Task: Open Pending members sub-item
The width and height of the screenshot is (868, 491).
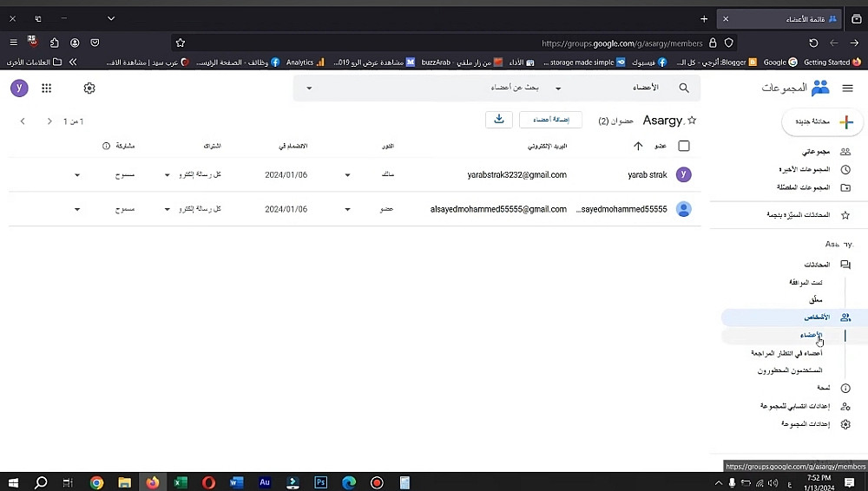Action: (786, 353)
